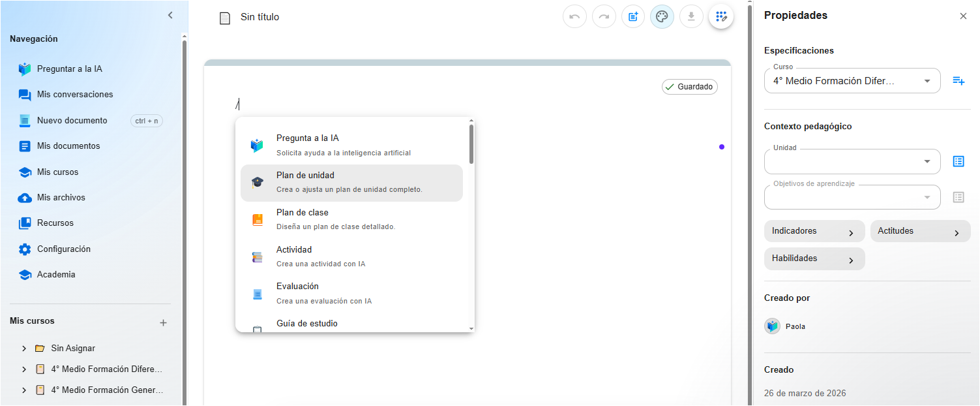Click the download document icon

[x=691, y=17]
